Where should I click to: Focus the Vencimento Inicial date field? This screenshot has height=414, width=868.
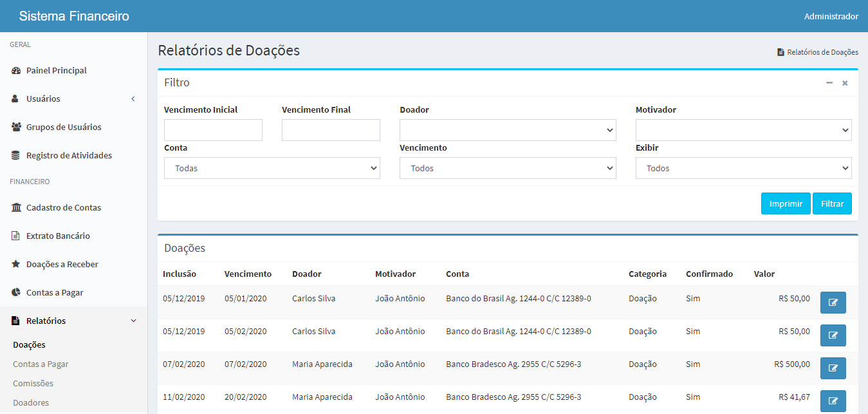click(213, 130)
